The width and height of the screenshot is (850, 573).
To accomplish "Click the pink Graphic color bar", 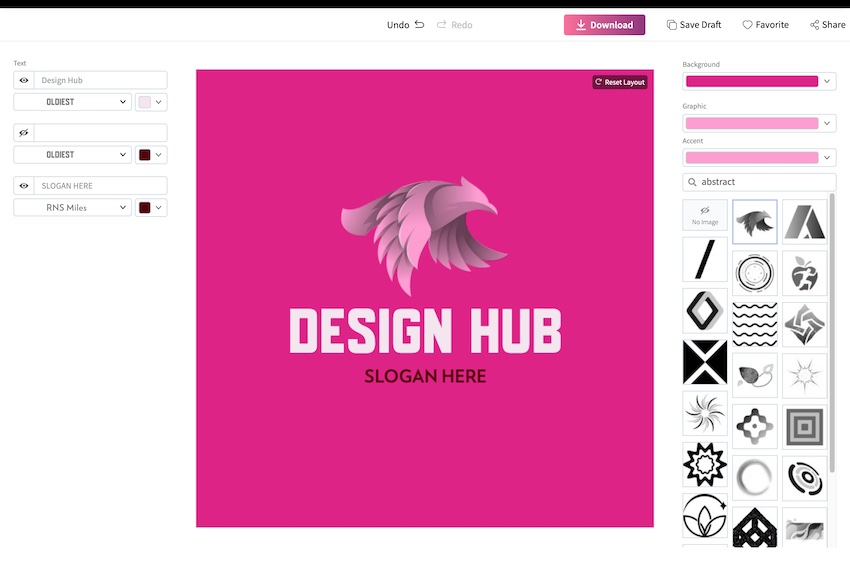I will (752, 123).
